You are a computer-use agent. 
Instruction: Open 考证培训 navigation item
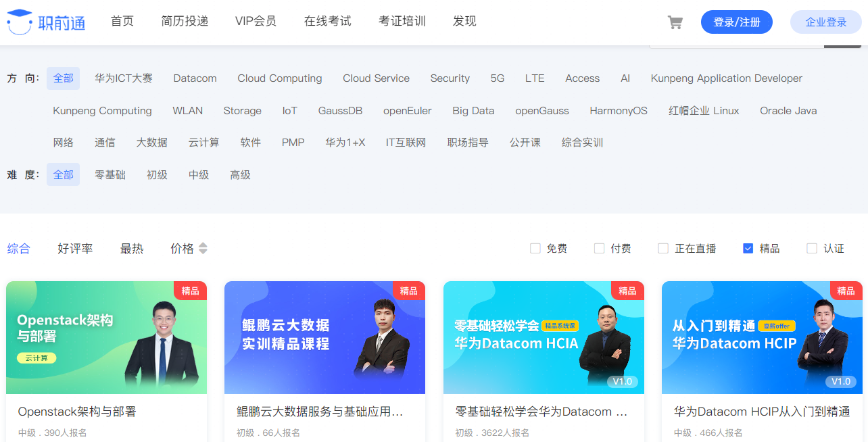[x=402, y=21]
